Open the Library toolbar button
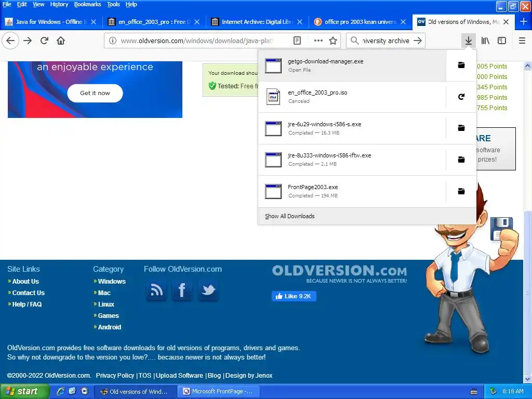 click(x=485, y=41)
